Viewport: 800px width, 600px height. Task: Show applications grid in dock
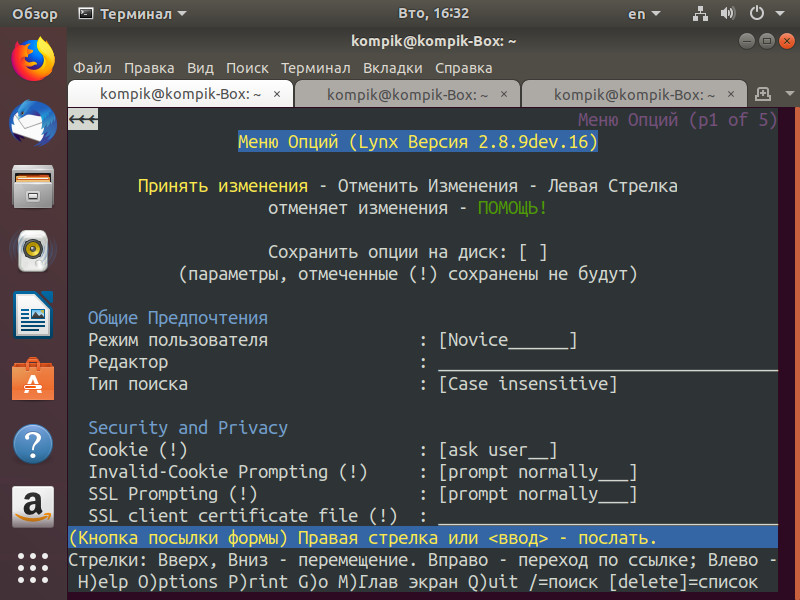(33, 568)
